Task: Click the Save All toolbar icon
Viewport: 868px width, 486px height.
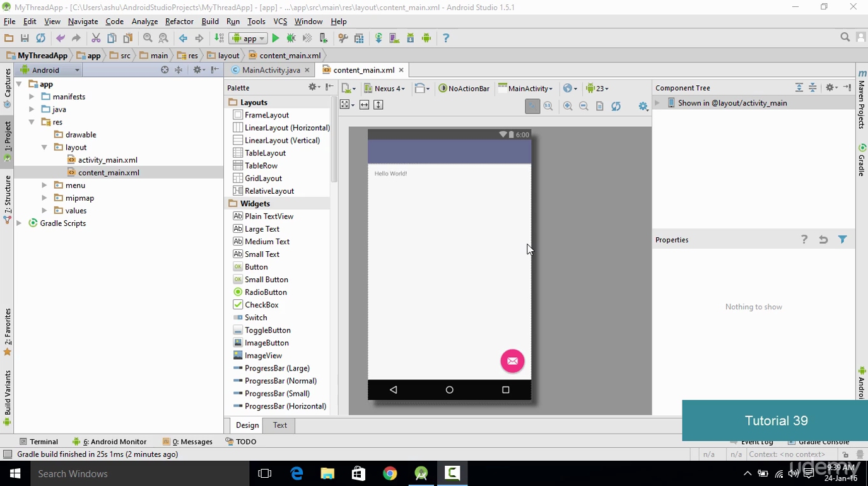Action: point(25,39)
